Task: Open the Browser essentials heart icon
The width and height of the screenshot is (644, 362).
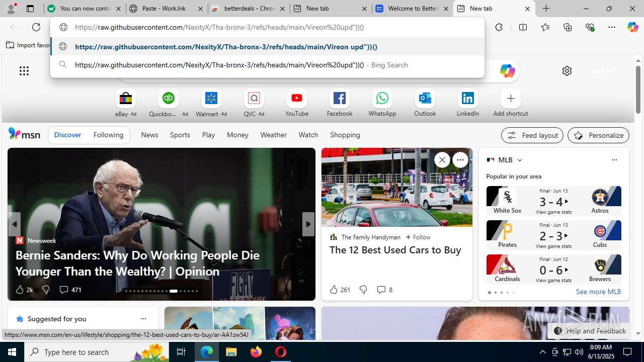Action: pos(590,27)
